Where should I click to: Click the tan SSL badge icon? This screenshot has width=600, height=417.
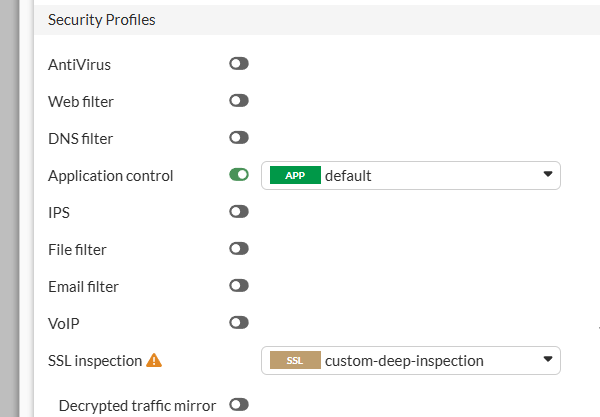point(295,360)
